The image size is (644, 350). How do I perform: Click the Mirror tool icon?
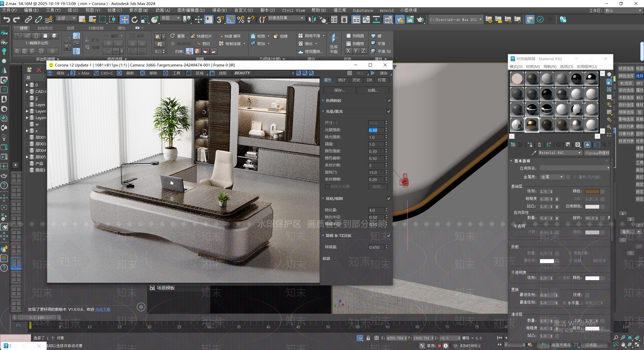[312, 19]
